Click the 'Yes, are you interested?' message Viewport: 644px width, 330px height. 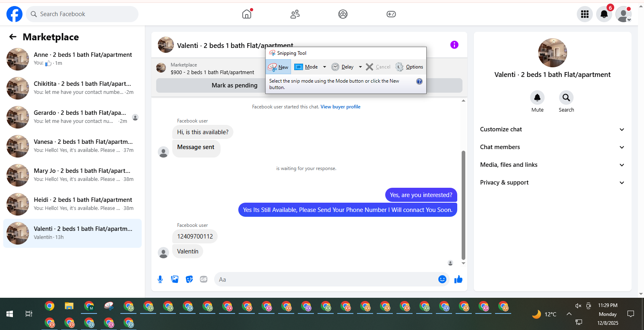pos(421,195)
